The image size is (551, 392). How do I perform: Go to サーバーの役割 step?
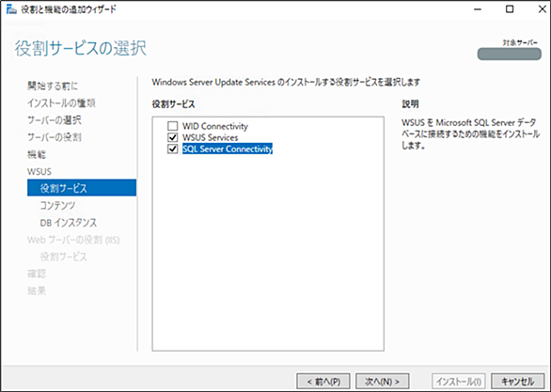pyautogui.click(x=55, y=137)
